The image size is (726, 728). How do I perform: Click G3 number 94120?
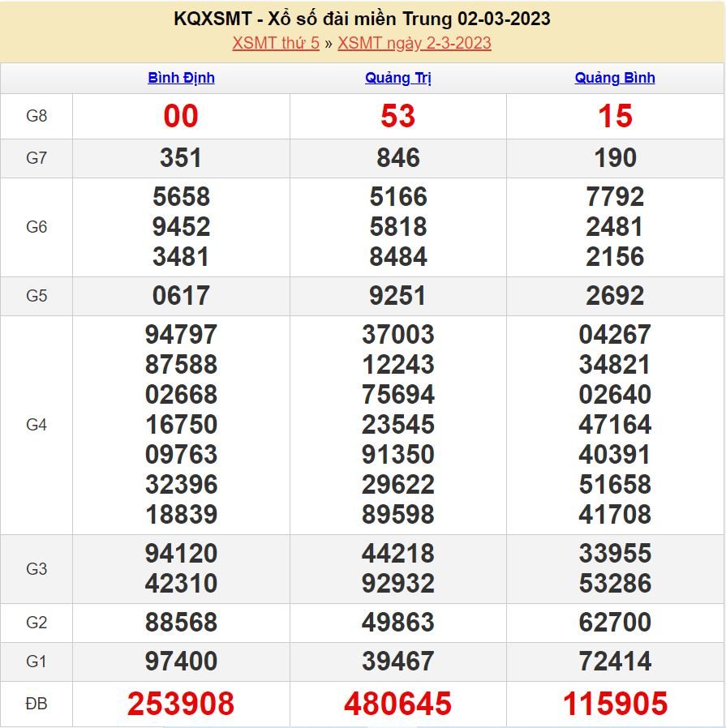click(x=181, y=554)
